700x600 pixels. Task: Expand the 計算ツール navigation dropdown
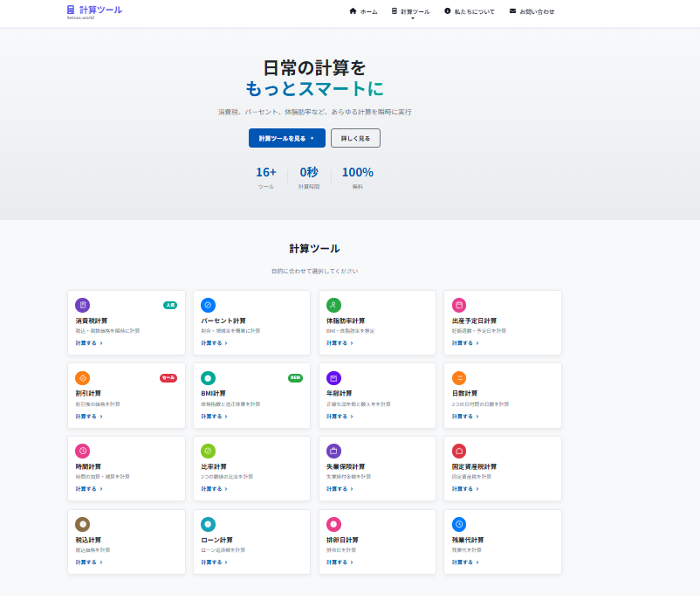coord(410,11)
